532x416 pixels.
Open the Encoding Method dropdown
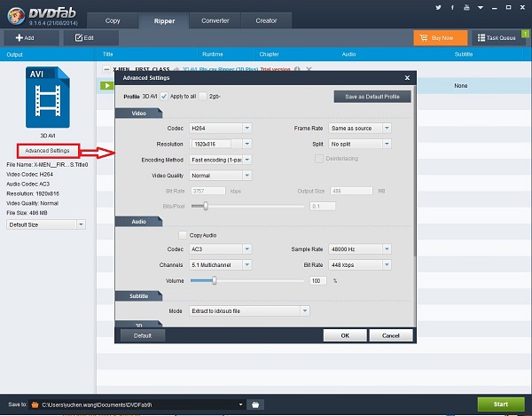click(220, 160)
